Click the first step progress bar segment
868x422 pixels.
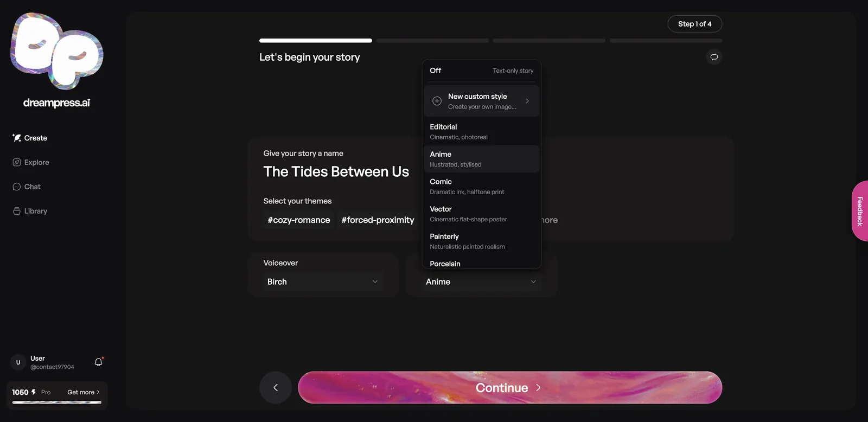[x=316, y=41]
